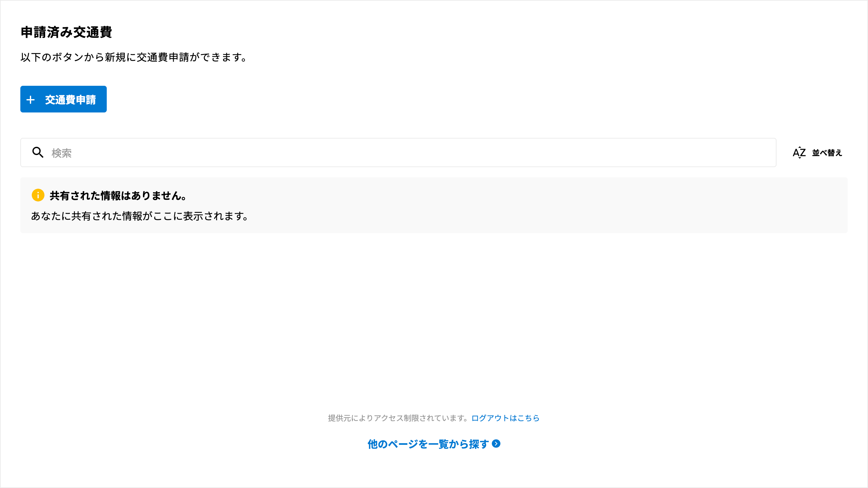This screenshot has width=868, height=488.
Task: Focus the 検索 search input field
Action: coord(398,153)
